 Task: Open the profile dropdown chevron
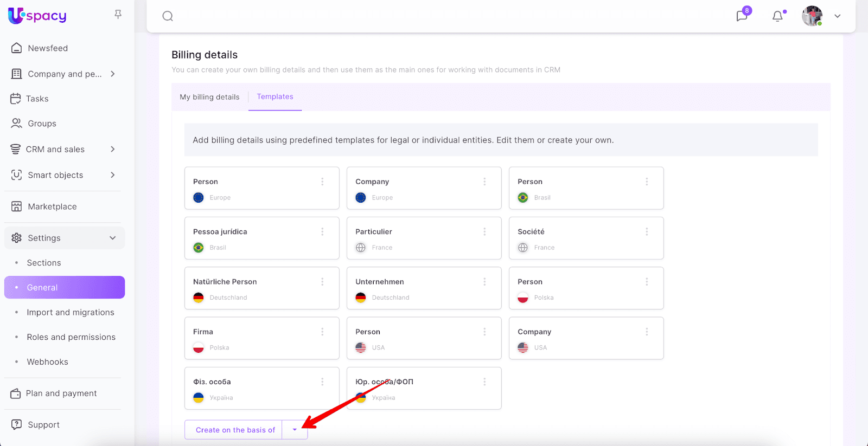[x=838, y=16]
